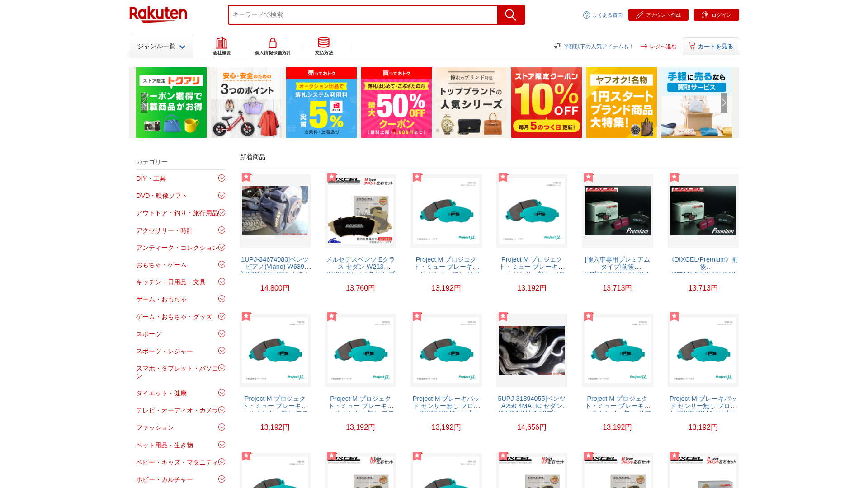Favorite the 14,656円 ベンツ A250 item
Viewport: 868px width, 488px height.
coord(503,316)
